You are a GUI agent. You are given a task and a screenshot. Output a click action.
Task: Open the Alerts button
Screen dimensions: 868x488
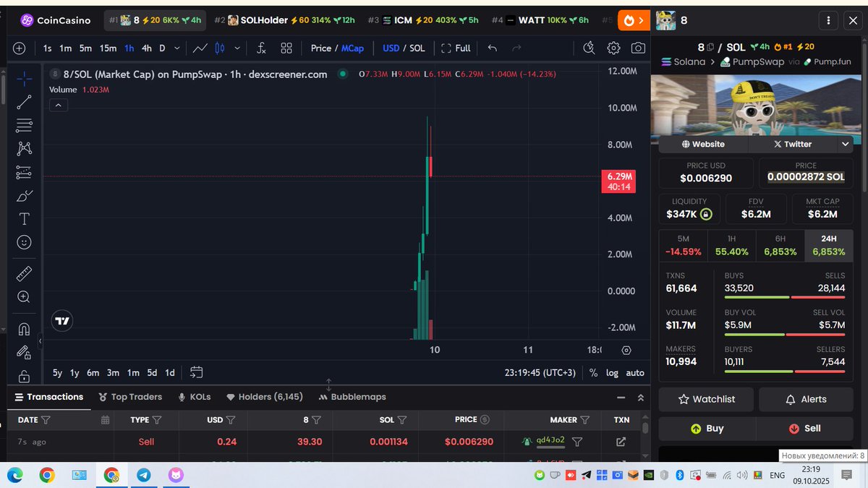[806, 399]
